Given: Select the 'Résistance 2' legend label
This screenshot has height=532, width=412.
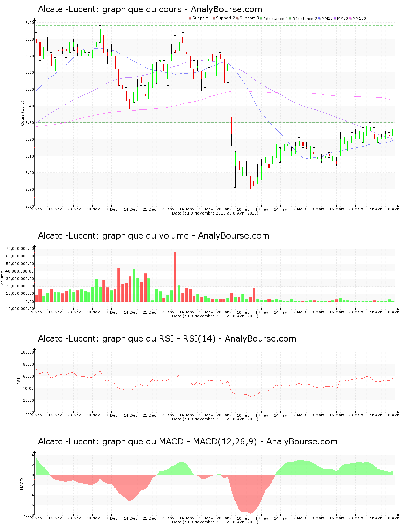Looking at the screenshot, I should point(305,19).
